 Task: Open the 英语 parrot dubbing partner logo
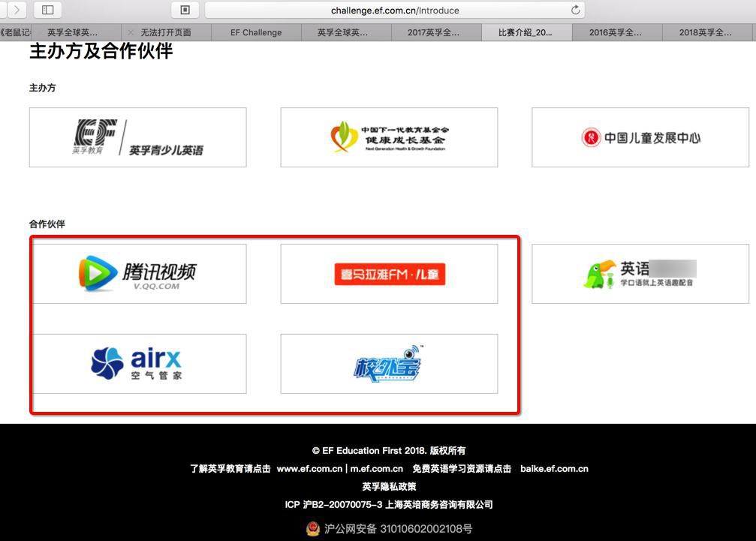point(640,274)
